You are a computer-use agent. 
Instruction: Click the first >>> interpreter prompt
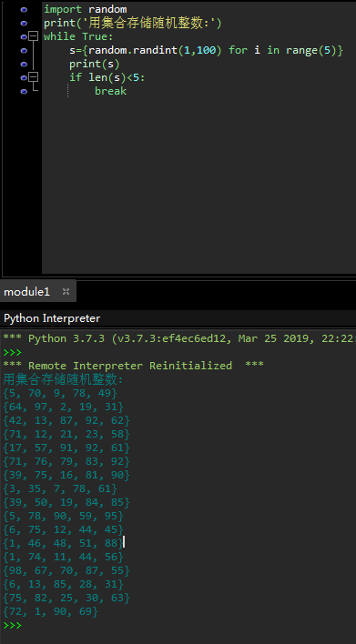point(12,352)
